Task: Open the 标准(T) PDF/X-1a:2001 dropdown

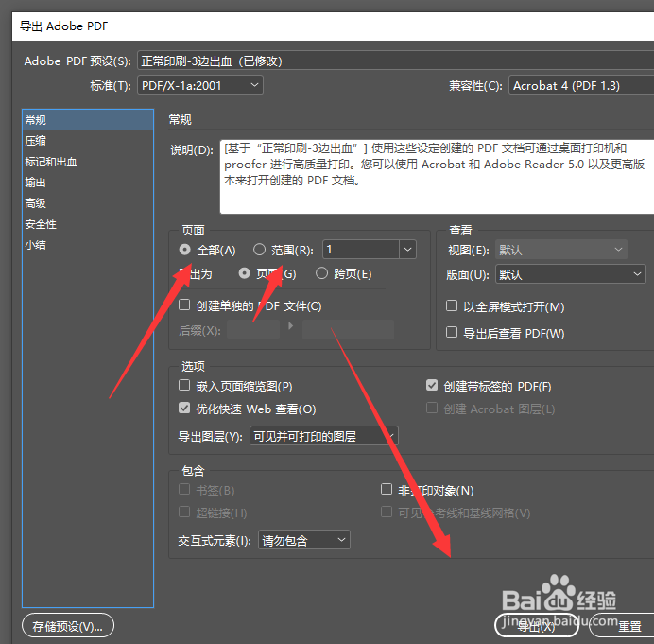Action: coord(200,85)
